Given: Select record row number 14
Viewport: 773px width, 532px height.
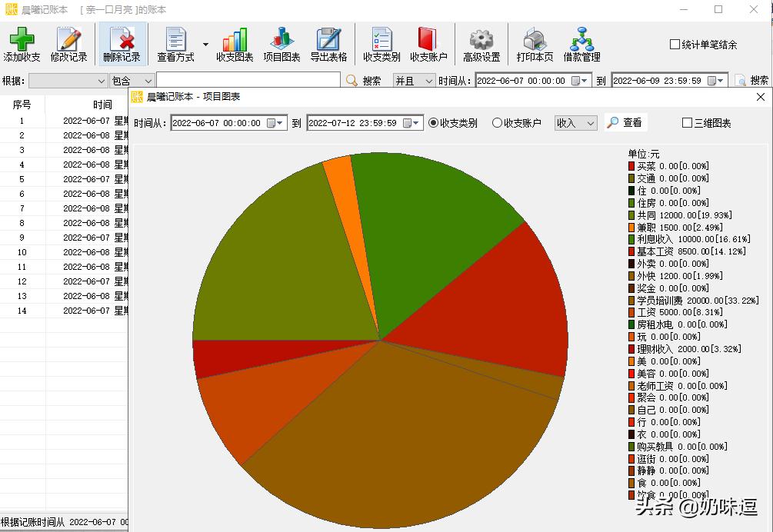Looking at the screenshot, I should pyautogui.click(x=64, y=311).
